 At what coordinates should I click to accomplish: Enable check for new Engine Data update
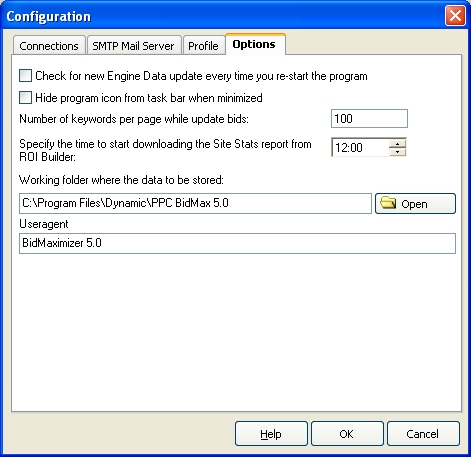25,76
